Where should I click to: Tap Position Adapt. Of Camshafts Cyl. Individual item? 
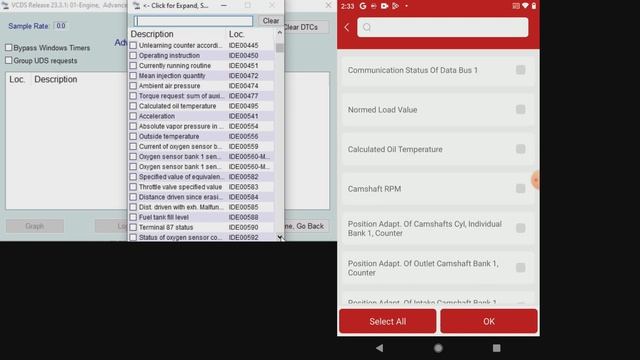(x=438, y=228)
